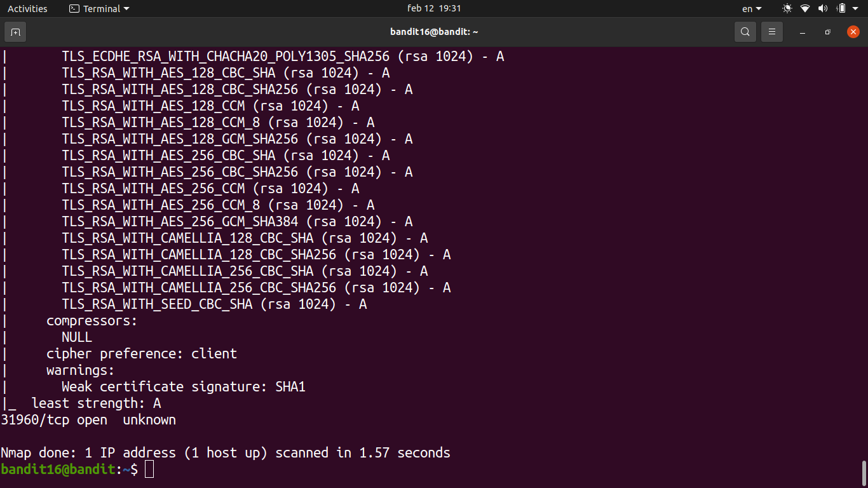Click the command prompt cursor
Viewport: 868px width, 488px height.
click(149, 470)
